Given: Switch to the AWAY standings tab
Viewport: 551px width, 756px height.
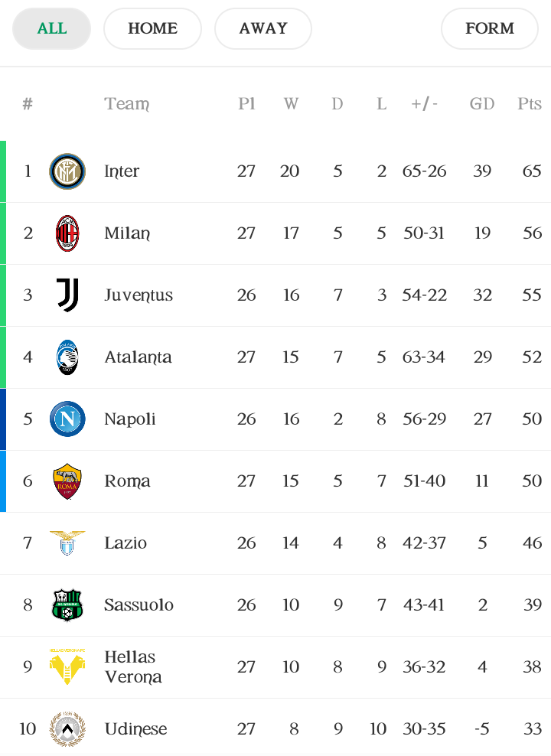Looking at the screenshot, I should 263,29.
